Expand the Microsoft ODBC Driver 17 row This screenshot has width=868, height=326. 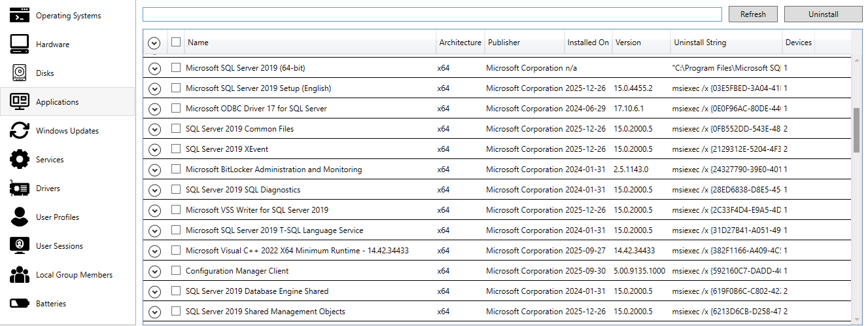click(154, 109)
